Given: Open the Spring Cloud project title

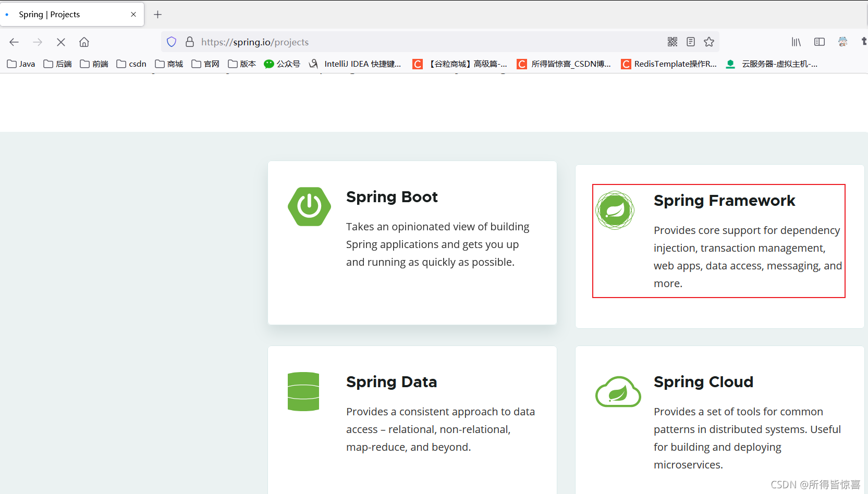Looking at the screenshot, I should click(704, 382).
